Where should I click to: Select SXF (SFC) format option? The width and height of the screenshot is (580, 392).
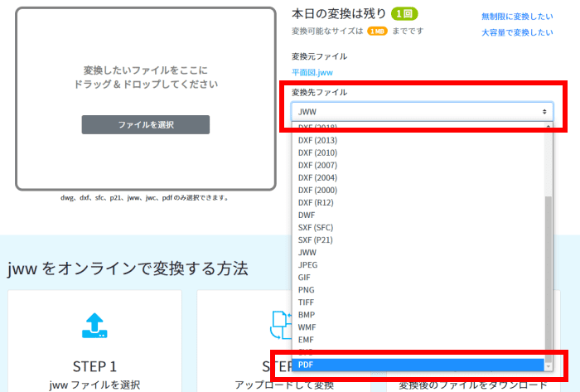click(x=418, y=227)
